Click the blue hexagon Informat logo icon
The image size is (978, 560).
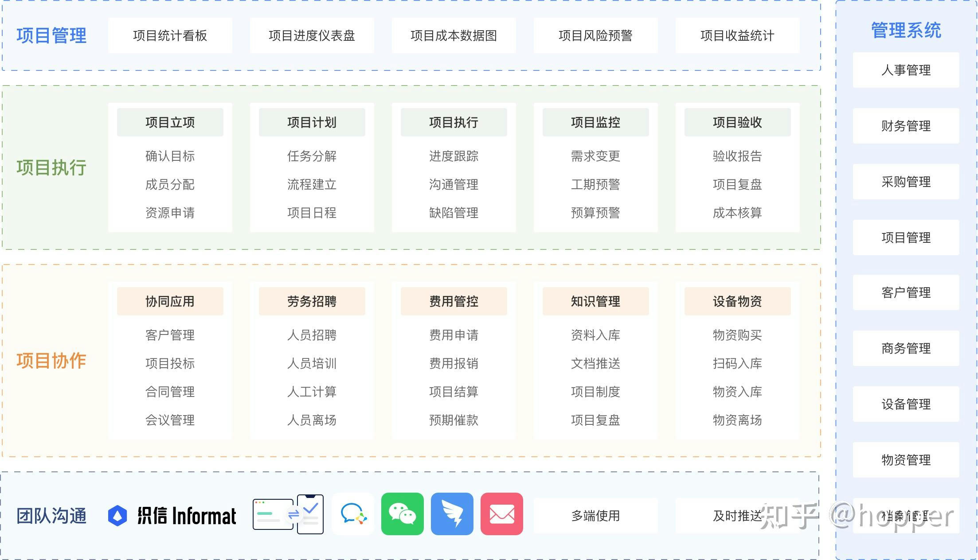point(117,516)
